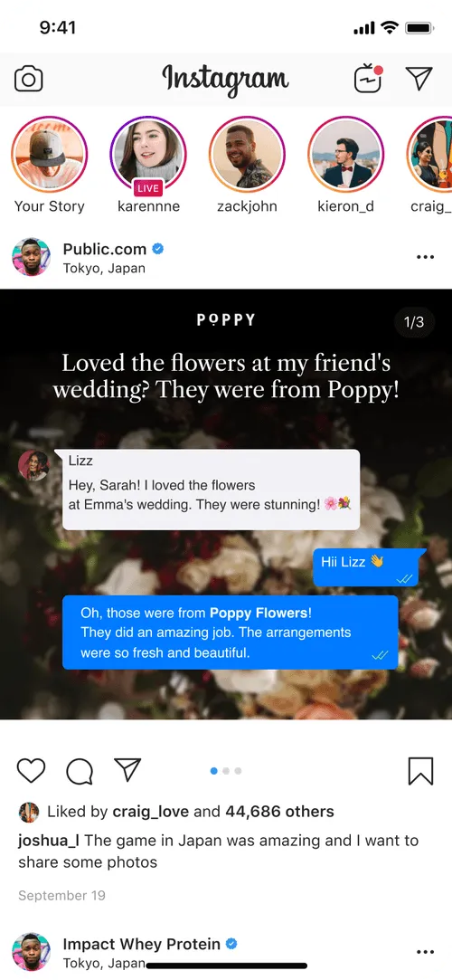Open Public.com profile name
Screen dimensions: 452x980
pyautogui.click(x=105, y=249)
